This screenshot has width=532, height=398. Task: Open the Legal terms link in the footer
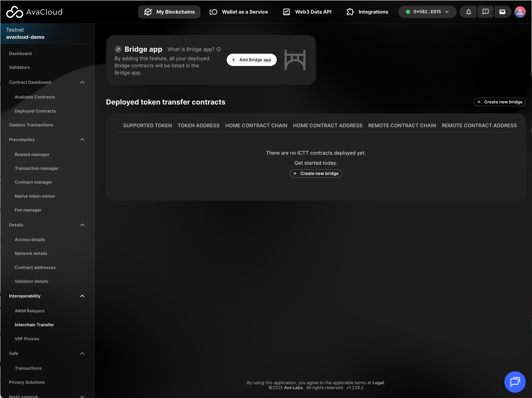point(378,383)
